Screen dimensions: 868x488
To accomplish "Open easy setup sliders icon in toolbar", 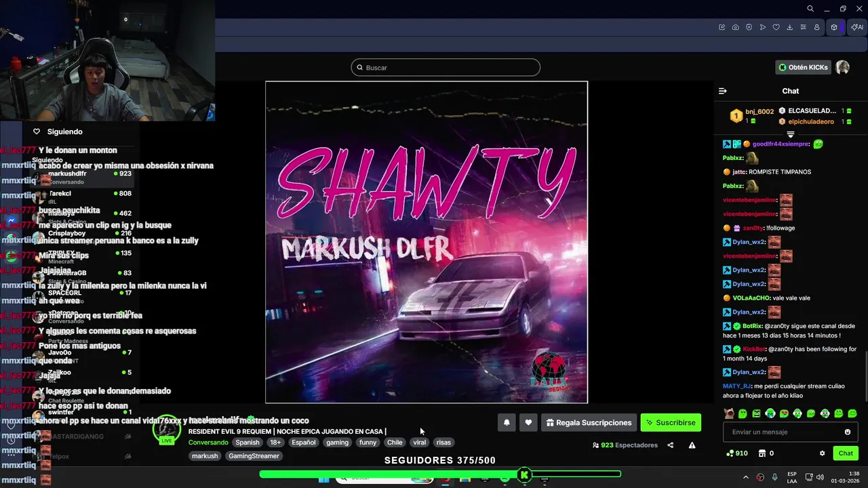I will [x=804, y=27].
